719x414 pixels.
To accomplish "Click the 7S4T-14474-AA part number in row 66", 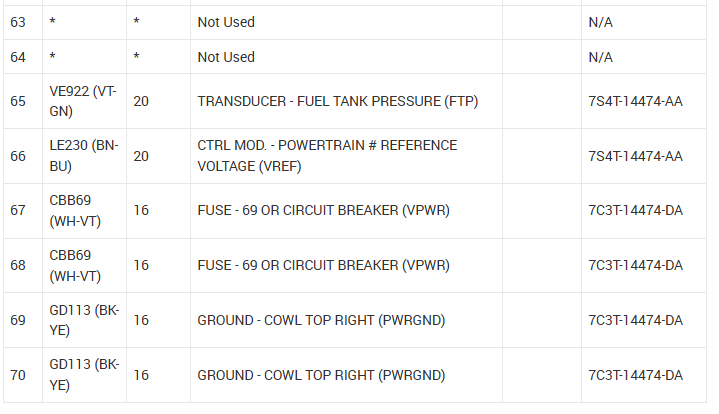I will [x=636, y=156].
